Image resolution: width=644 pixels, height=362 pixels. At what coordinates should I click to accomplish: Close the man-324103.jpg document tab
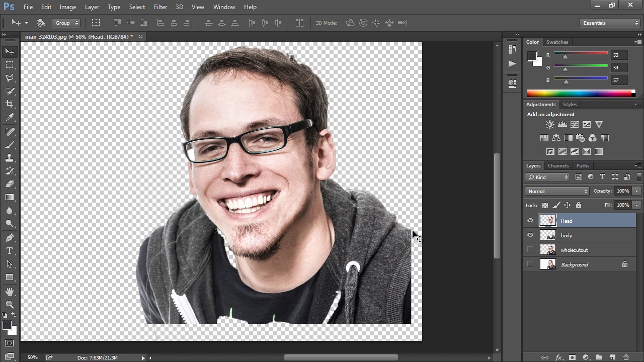pos(140,36)
